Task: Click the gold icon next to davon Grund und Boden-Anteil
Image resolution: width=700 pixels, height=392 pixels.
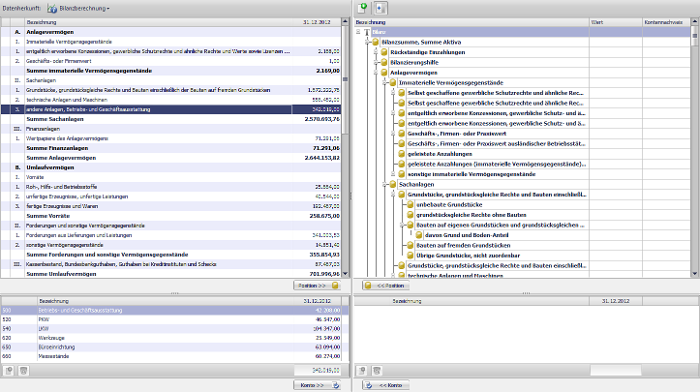Action: click(419, 235)
